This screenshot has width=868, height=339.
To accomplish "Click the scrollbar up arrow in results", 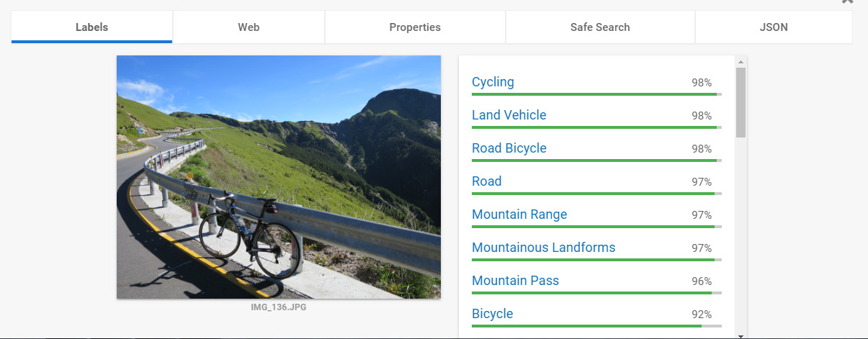I will click(741, 62).
